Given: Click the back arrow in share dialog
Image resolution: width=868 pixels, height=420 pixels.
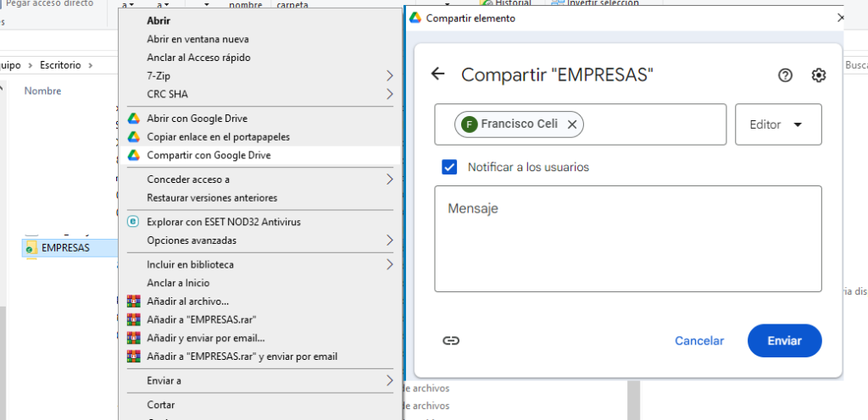Looking at the screenshot, I should coord(437,75).
